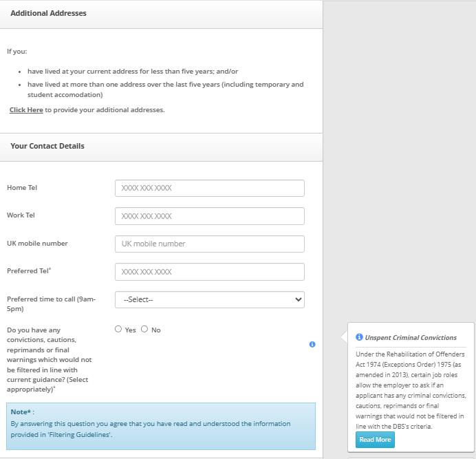Click the Work Tel label

[x=21, y=215]
